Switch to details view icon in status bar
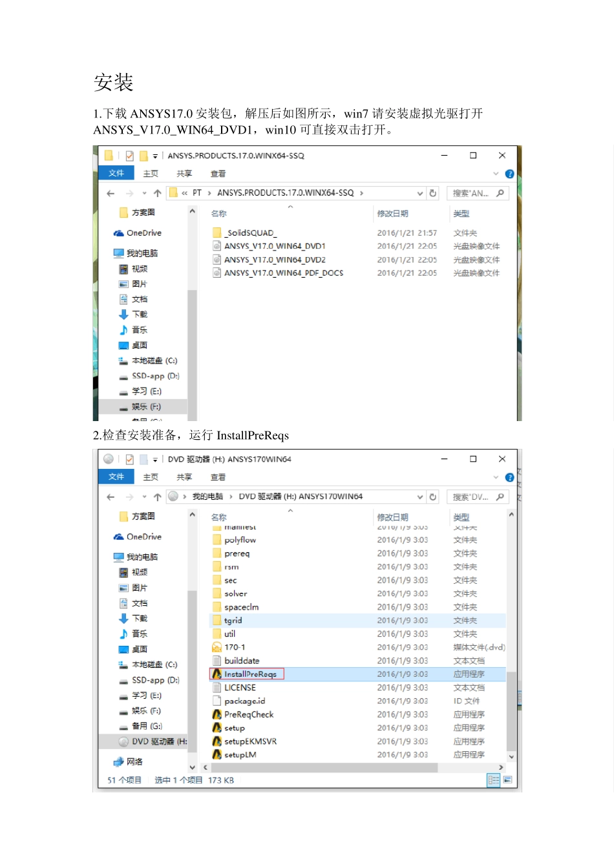Screen dimensions: 614x868 click(494, 780)
